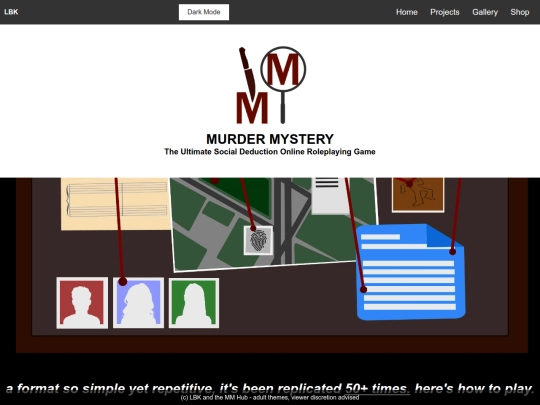Visit the Shop page
The height and width of the screenshot is (405, 540).
(520, 12)
